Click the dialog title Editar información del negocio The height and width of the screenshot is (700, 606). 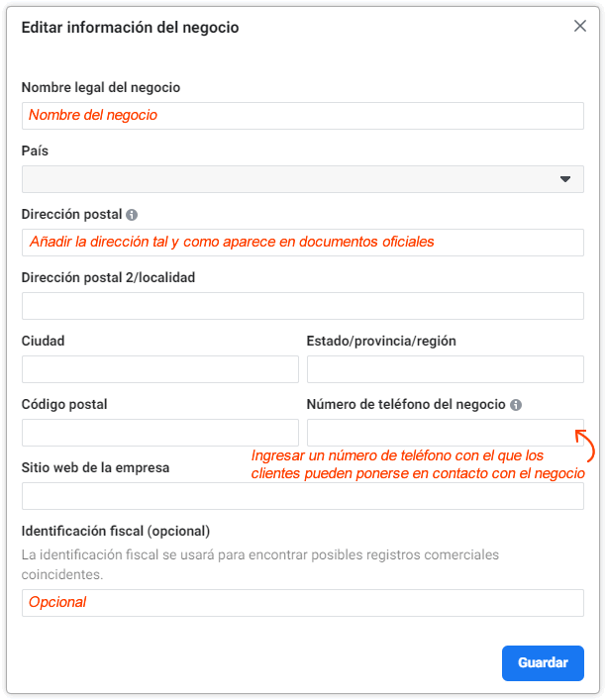point(130,28)
